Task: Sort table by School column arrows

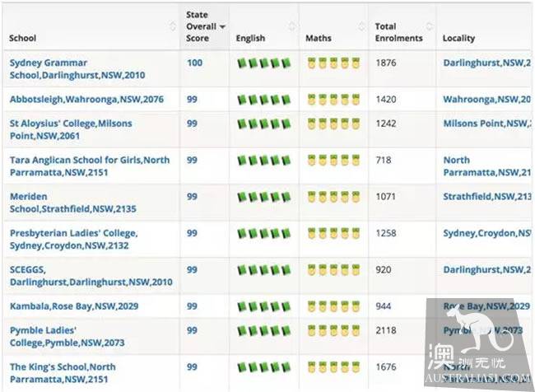Action: pyautogui.click(x=173, y=26)
